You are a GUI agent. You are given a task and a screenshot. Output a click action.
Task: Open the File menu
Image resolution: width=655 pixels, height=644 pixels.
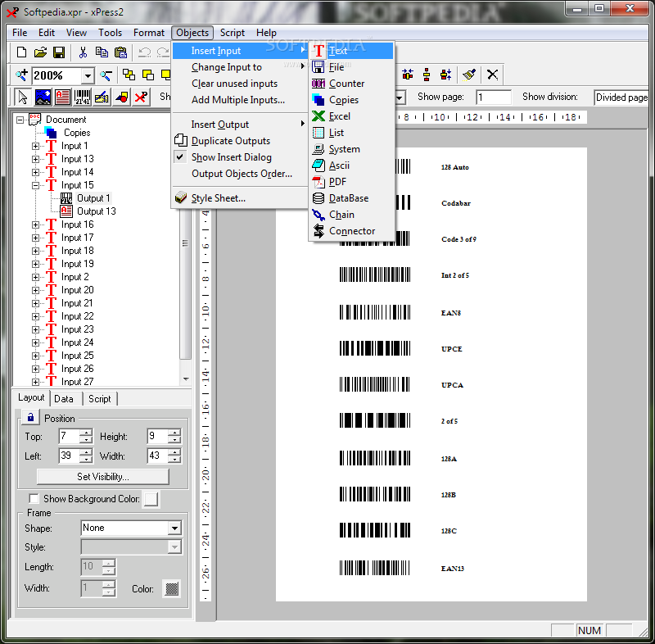[20, 33]
